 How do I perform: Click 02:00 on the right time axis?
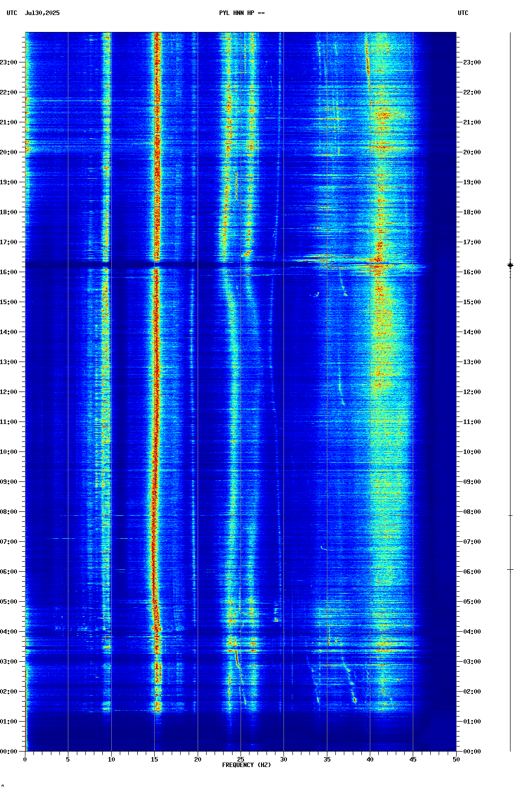click(472, 692)
